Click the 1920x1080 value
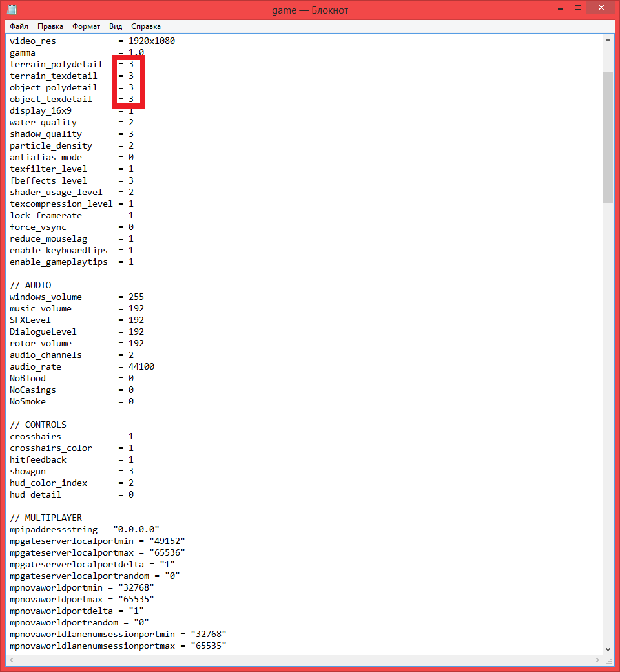 click(x=152, y=41)
